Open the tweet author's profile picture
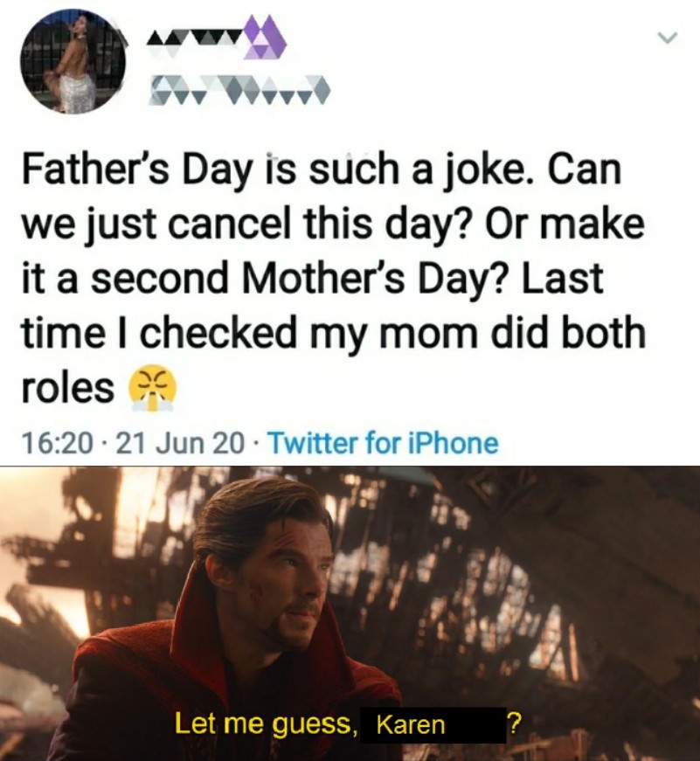The width and height of the screenshot is (700, 761). pyautogui.click(x=73, y=63)
